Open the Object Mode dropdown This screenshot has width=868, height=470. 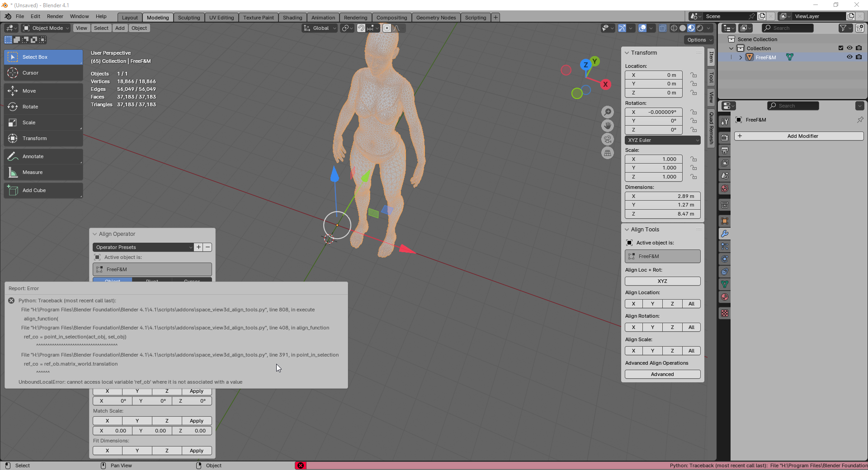point(46,28)
